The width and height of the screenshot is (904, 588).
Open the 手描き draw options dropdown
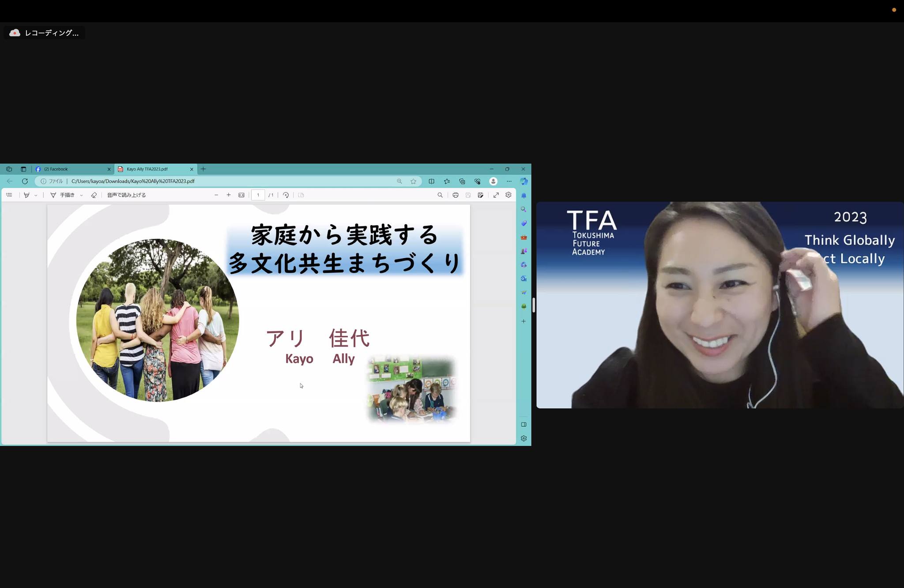[81, 195]
